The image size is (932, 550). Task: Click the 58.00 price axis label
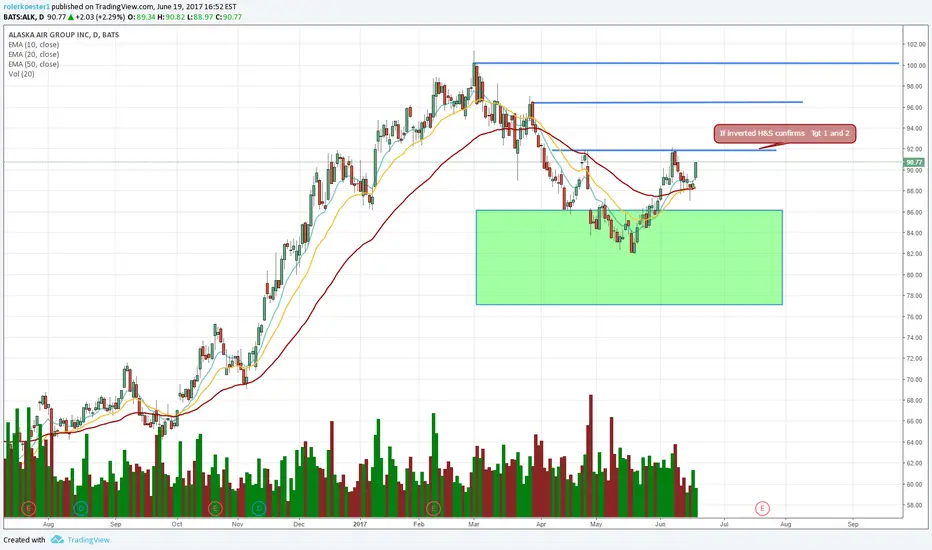point(915,505)
